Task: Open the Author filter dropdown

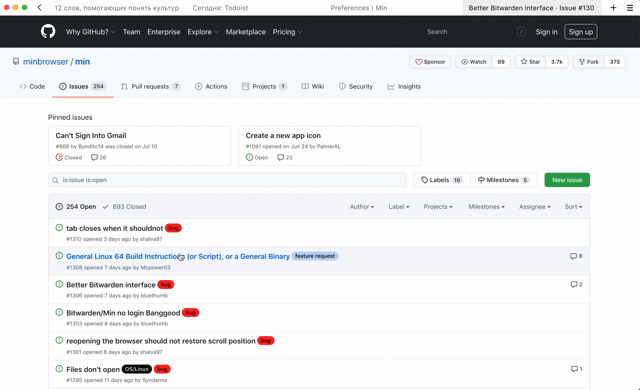Action: [x=362, y=207]
